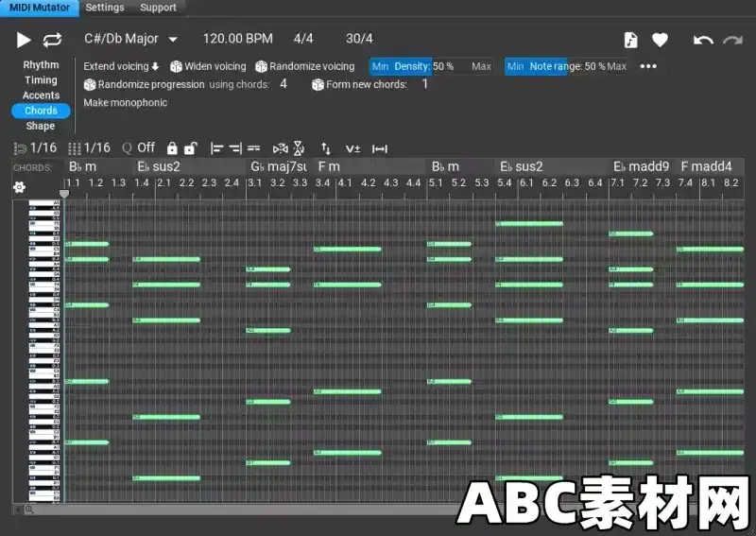This screenshot has height=536, width=756.
Task: Toggle quantize Off setting
Action: click(x=138, y=147)
